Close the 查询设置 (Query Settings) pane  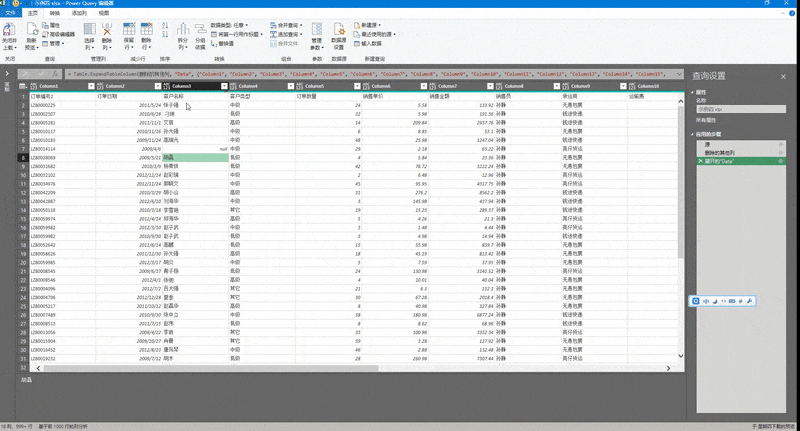click(783, 76)
